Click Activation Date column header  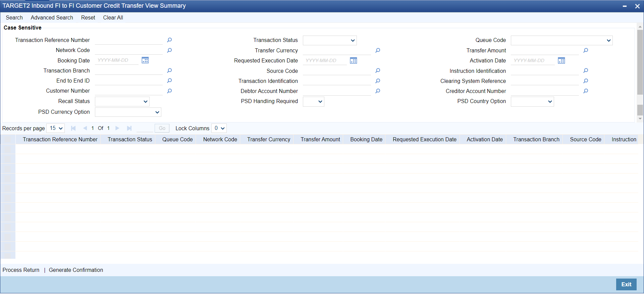click(x=485, y=140)
